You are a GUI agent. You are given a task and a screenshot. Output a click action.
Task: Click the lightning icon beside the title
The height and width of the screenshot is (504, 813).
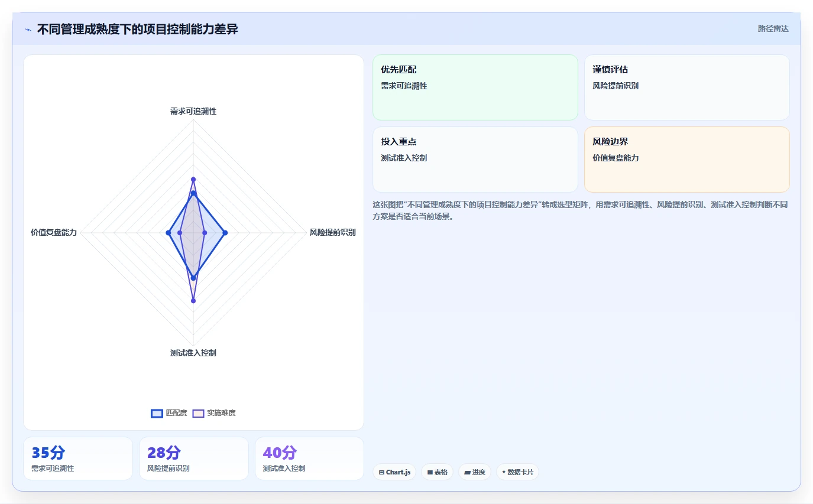(x=28, y=29)
